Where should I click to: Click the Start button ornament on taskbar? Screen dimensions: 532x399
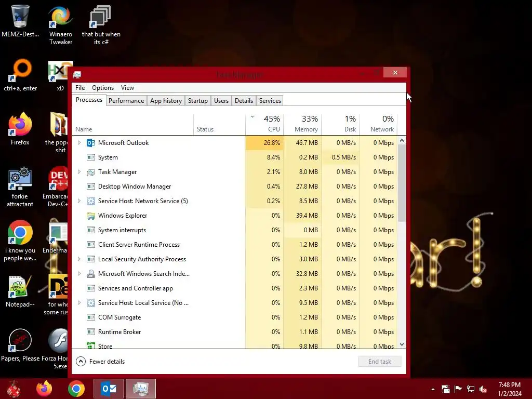point(14,389)
